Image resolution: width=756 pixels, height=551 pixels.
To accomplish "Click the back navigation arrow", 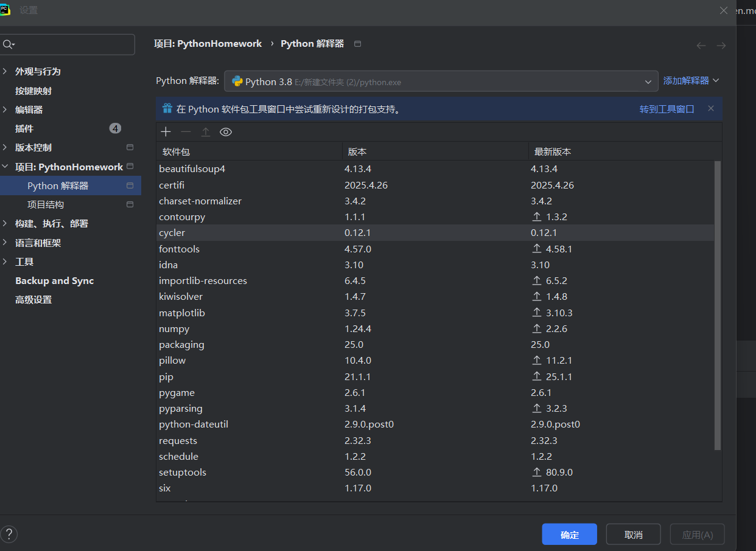I will pos(701,46).
